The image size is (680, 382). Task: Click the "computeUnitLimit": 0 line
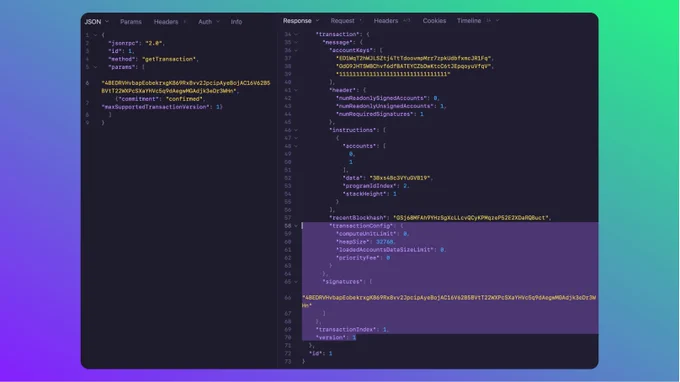click(373, 234)
